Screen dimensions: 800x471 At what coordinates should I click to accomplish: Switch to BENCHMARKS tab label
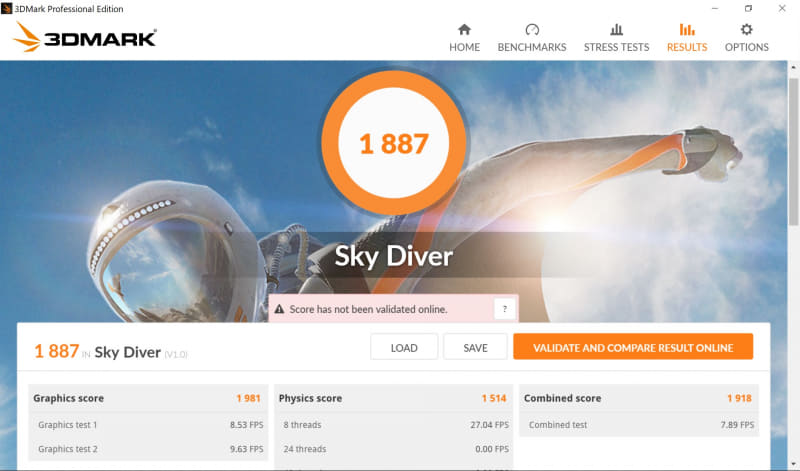tap(532, 47)
